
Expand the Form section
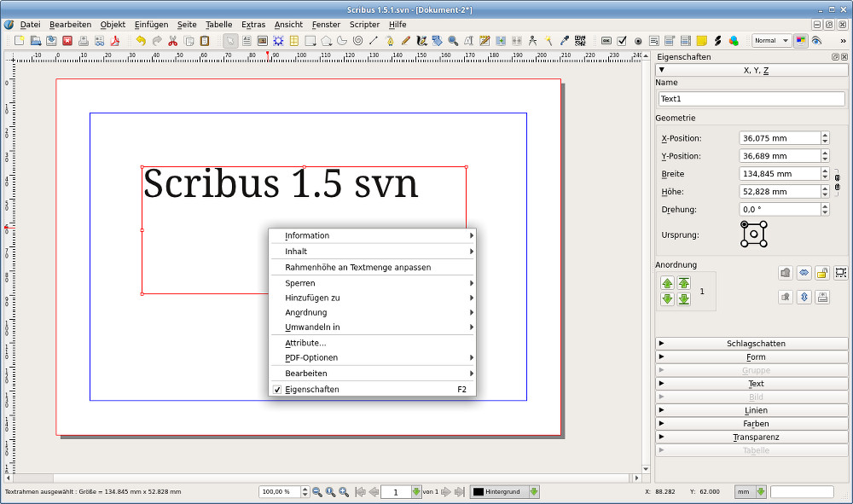pyautogui.click(x=751, y=357)
